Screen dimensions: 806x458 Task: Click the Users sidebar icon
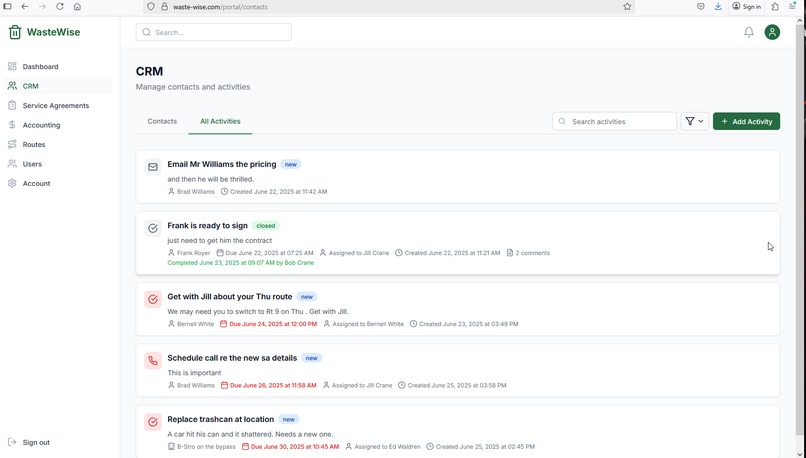[12, 164]
